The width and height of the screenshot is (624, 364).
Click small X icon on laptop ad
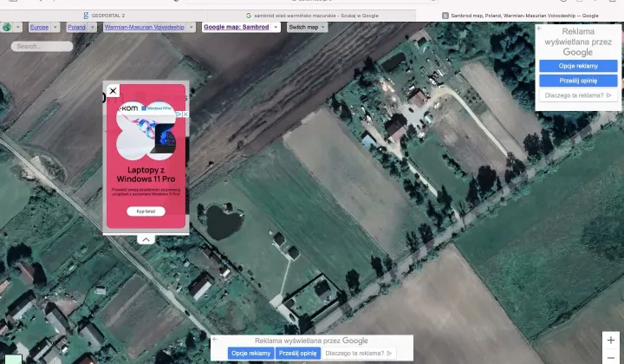pyautogui.click(x=185, y=114)
